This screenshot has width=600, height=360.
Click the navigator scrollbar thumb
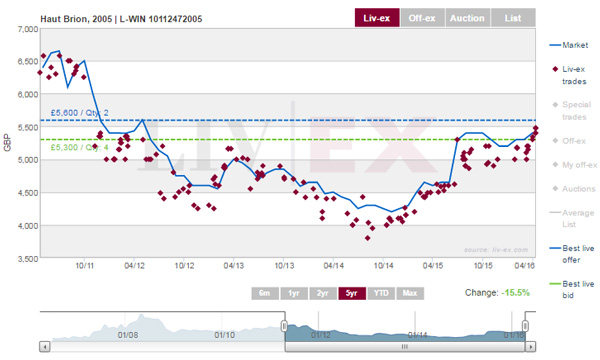point(405,347)
